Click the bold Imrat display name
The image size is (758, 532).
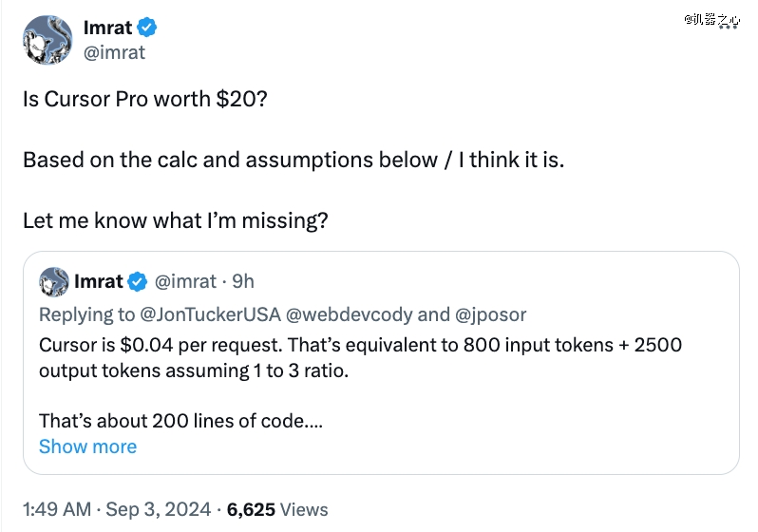(x=107, y=28)
